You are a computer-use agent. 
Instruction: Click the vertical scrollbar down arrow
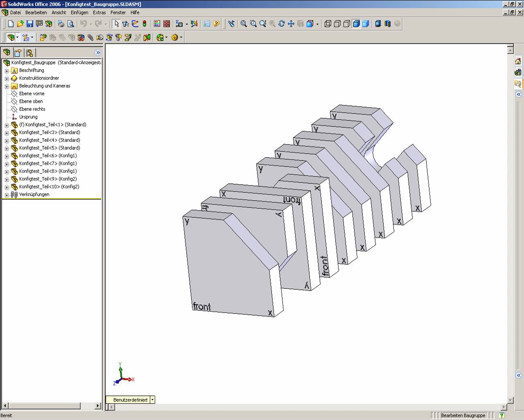[510, 400]
